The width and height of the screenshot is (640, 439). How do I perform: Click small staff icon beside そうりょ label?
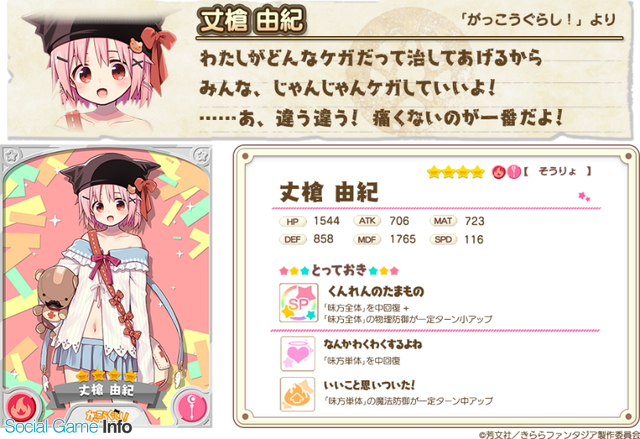[x=513, y=173]
